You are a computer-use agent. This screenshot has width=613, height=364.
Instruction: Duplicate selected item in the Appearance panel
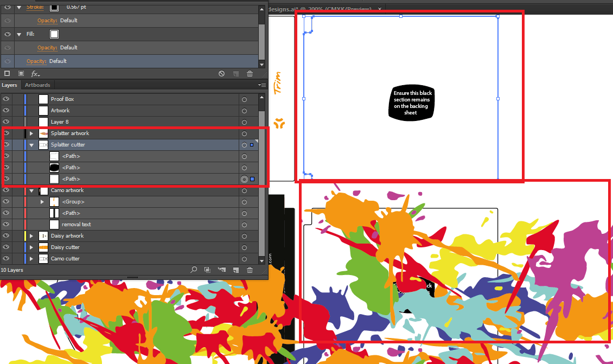235,73
